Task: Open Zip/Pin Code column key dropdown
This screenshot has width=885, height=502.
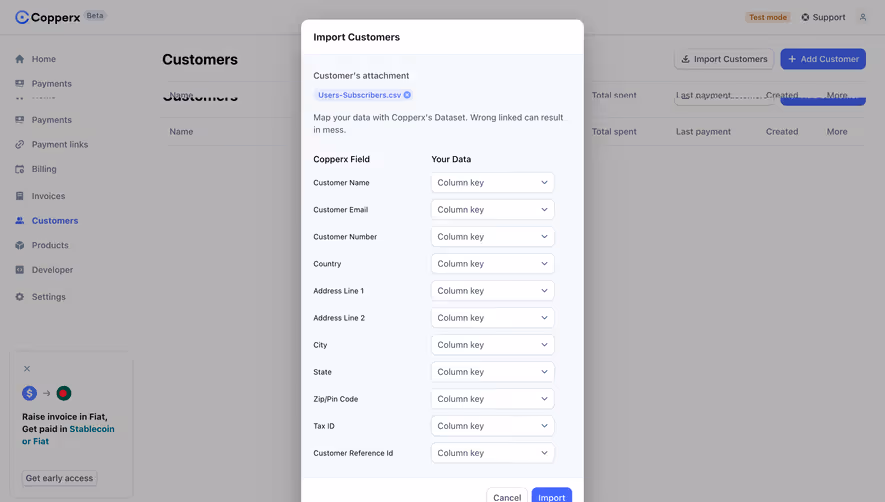Action: pyautogui.click(x=492, y=399)
